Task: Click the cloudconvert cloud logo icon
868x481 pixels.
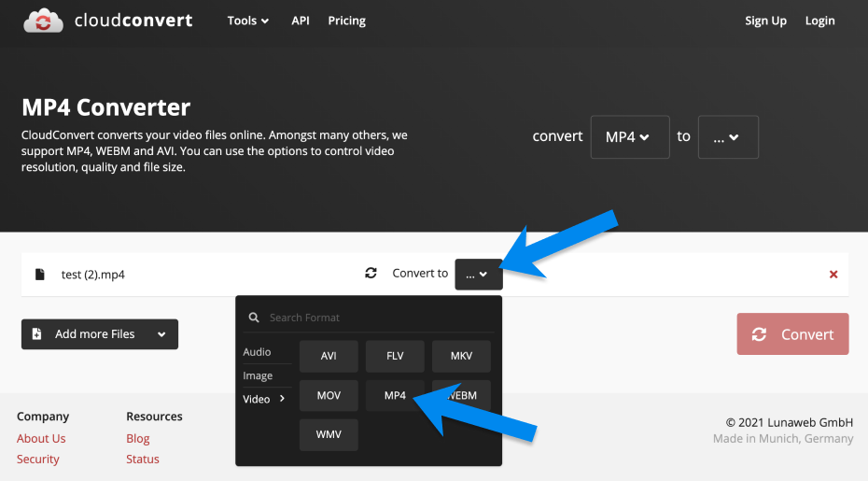Action: point(43,21)
